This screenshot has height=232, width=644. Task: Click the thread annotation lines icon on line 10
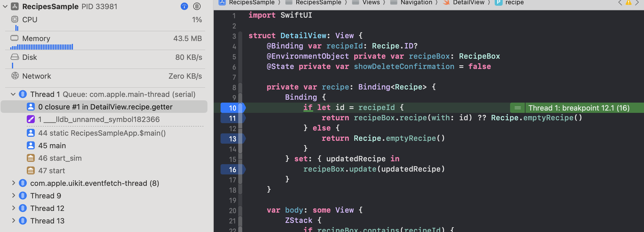pos(517,108)
